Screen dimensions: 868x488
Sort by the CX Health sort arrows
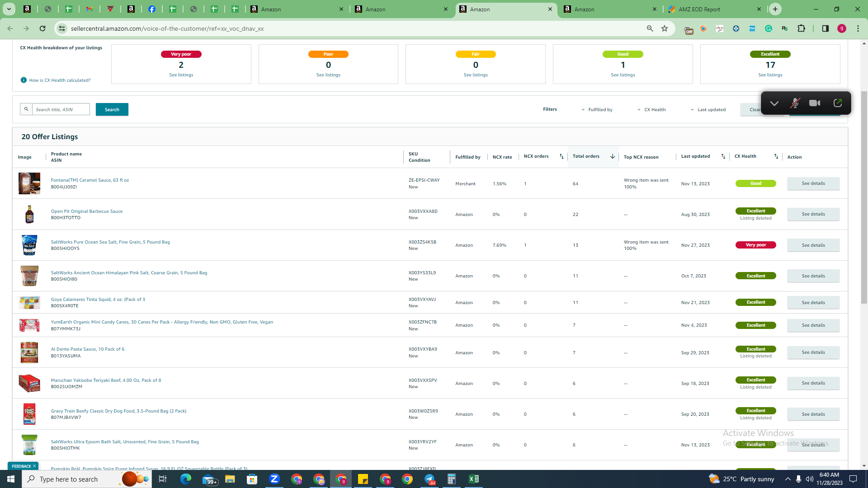tap(776, 156)
